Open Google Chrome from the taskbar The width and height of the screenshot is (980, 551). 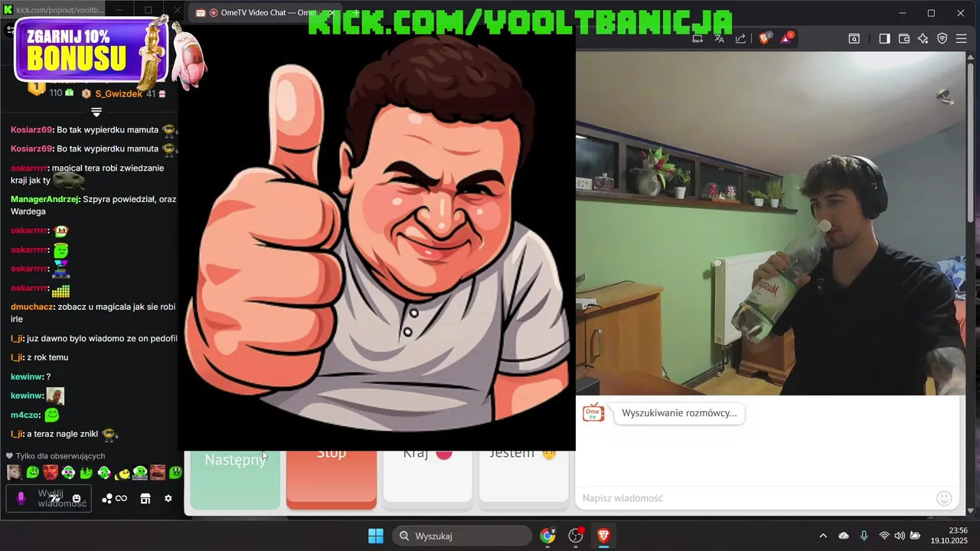tap(547, 536)
